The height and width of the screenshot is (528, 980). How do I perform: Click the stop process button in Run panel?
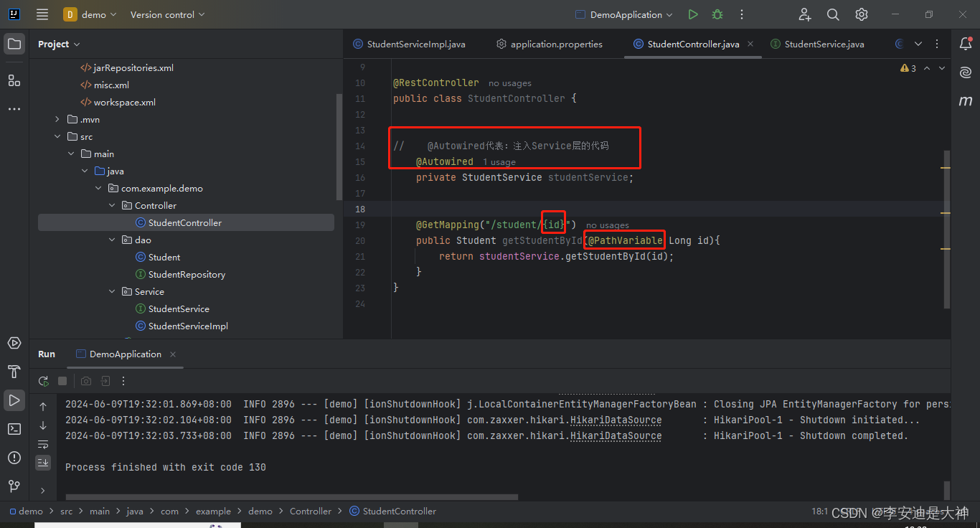pos(62,381)
